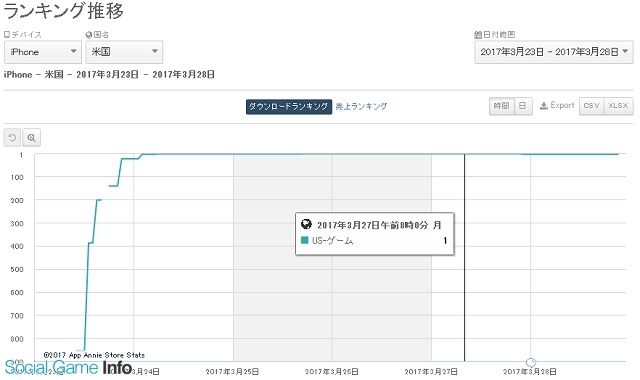Open the 米国 country dropdown
This screenshot has width=640, height=380.
pyautogui.click(x=124, y=52)
